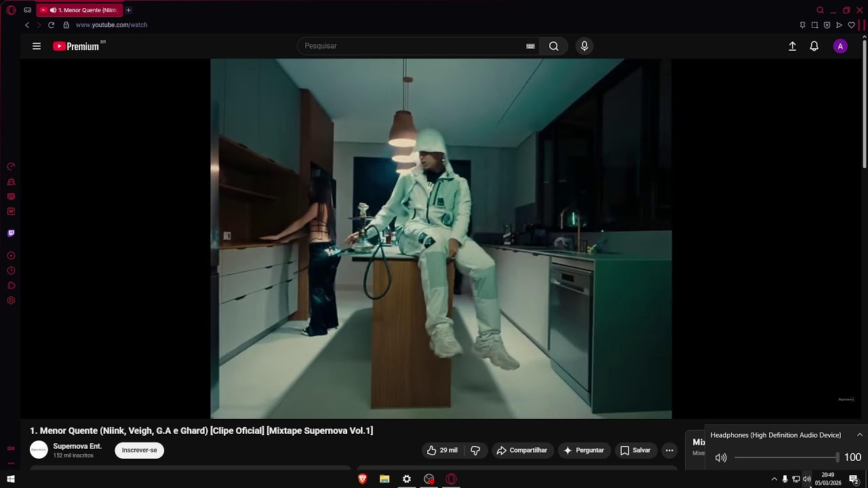The height and width of the screenshot is (488, 868).
Task: Click the Compartilhar share button
Action: [x=521, y=450]
